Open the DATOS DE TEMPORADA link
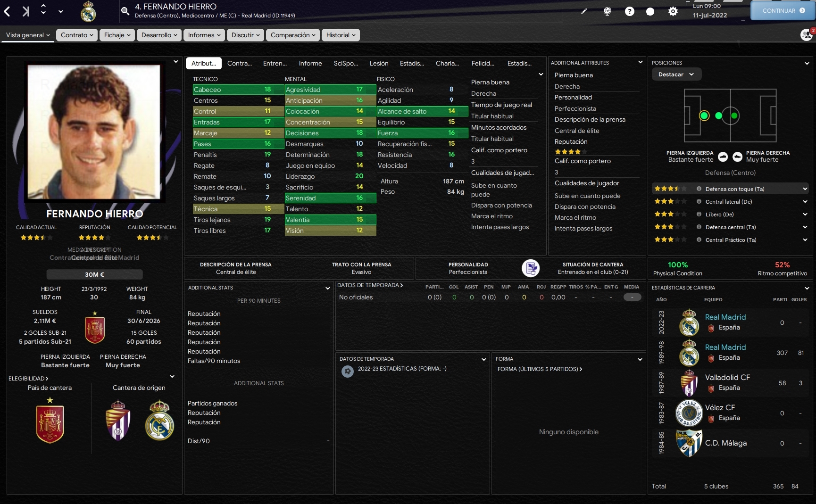The height and width of the screenshot is (504, 816). click(370, 285)
